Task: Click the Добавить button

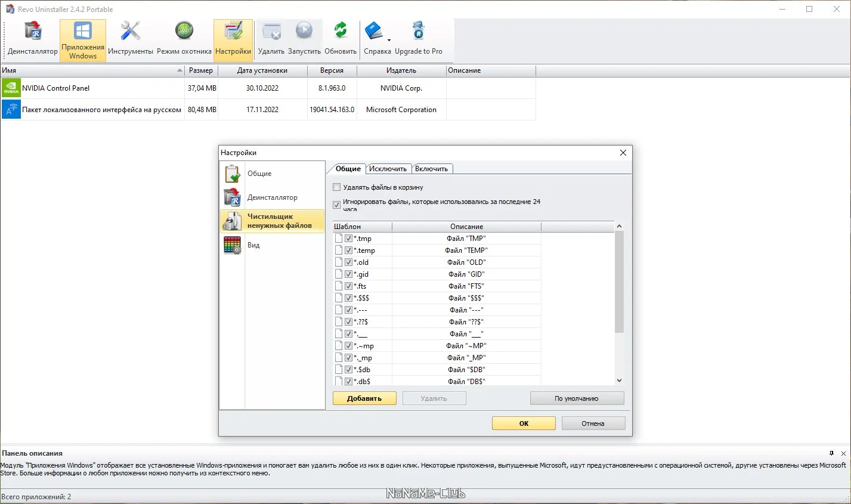Action: (x=364, y=398)
